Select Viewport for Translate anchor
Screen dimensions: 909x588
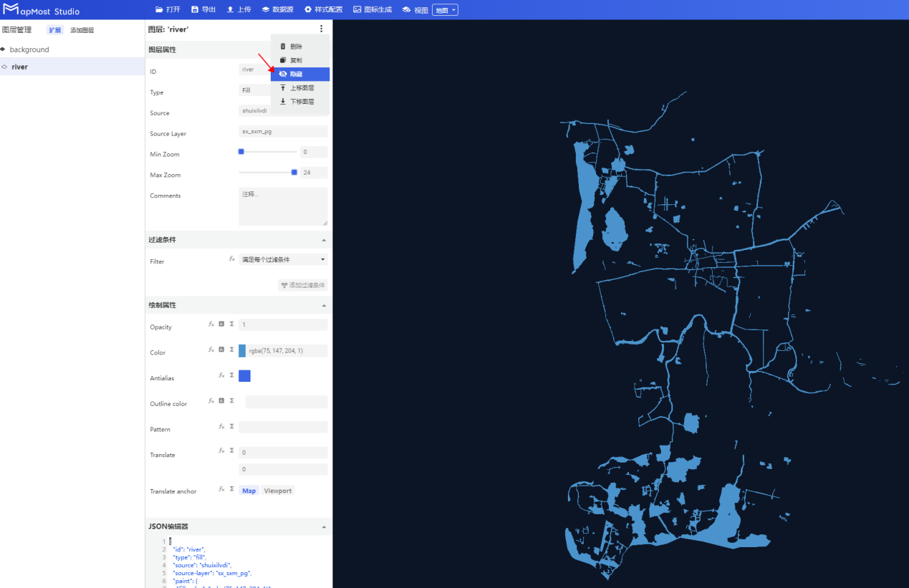tap(277, 491)
